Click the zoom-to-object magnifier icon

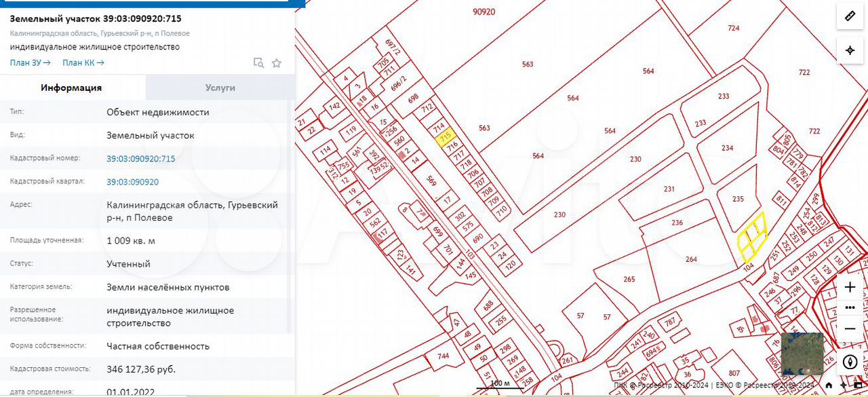coord(258,63)
